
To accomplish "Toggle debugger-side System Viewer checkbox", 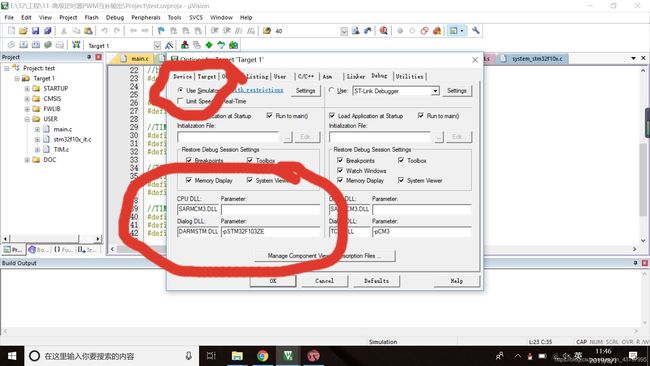I will (x=401, y=180).
